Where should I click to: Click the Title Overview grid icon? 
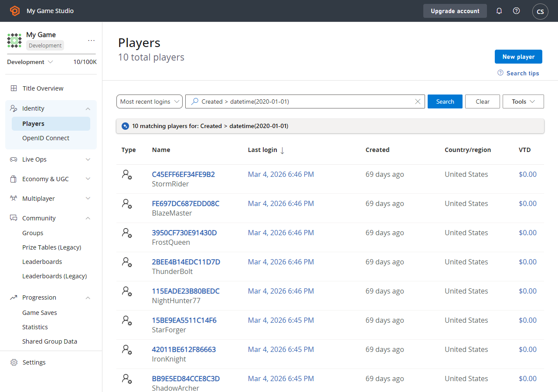(x=14, y=88)
